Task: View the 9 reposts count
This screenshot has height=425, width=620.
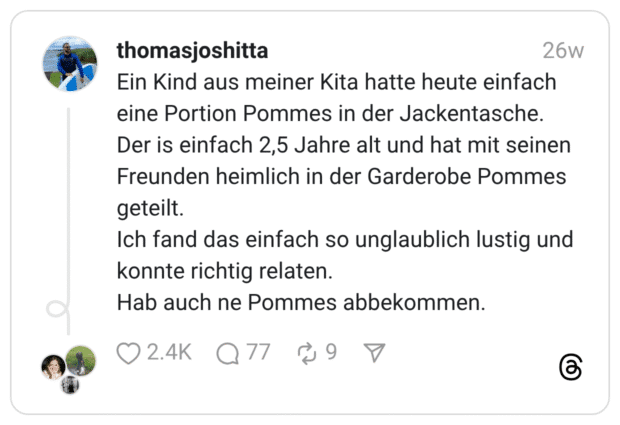Action: point(331,353)
